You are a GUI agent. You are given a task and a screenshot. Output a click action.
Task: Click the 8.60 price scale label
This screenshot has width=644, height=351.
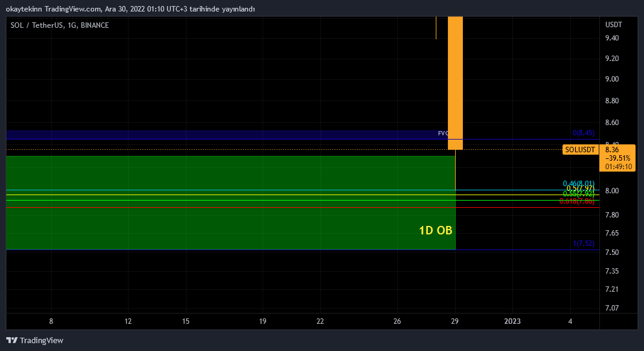click(612, 123)
